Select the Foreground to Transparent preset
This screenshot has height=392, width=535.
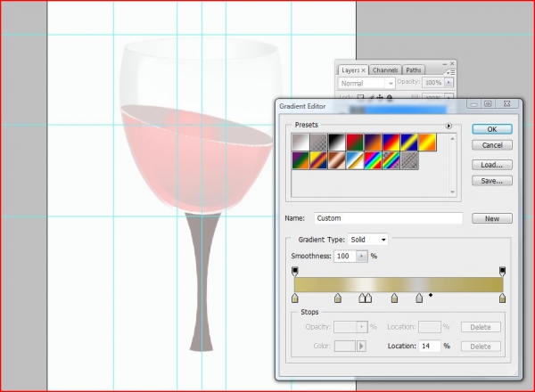coord(318,143)
